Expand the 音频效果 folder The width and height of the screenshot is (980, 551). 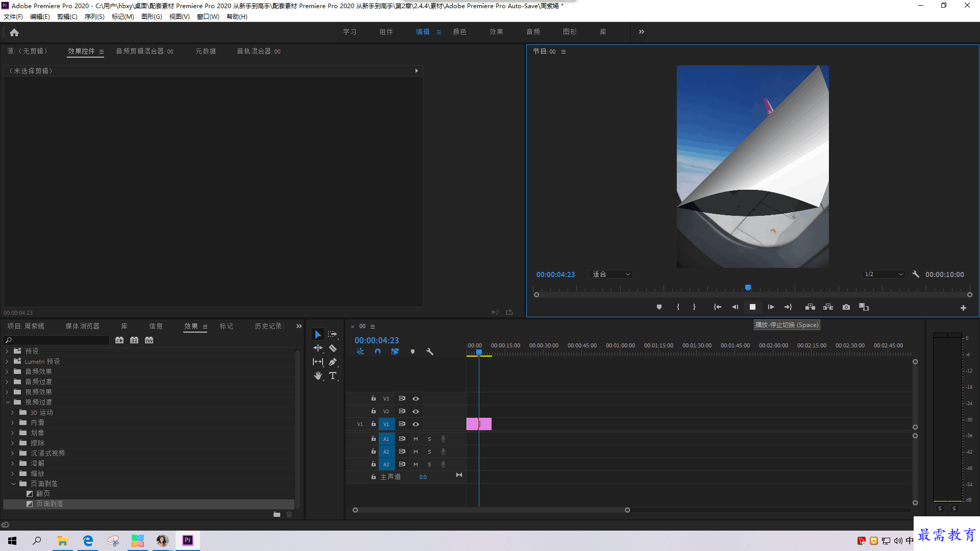tap(7, 371)
